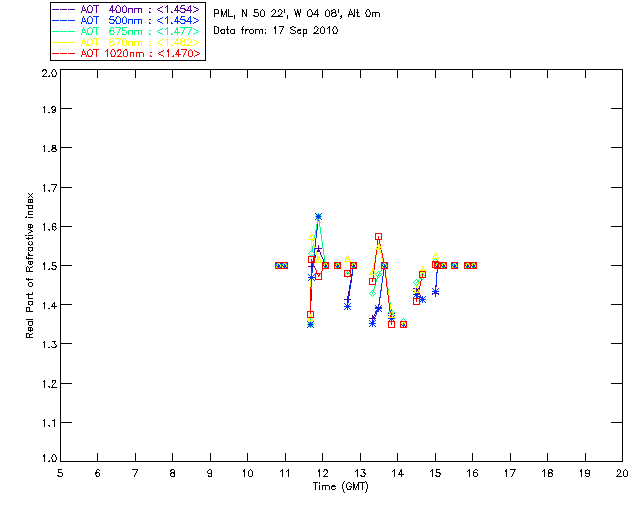Click the AOT 500nm legend entry
Viewport: 640px width, 512px height.
point(126,20)
